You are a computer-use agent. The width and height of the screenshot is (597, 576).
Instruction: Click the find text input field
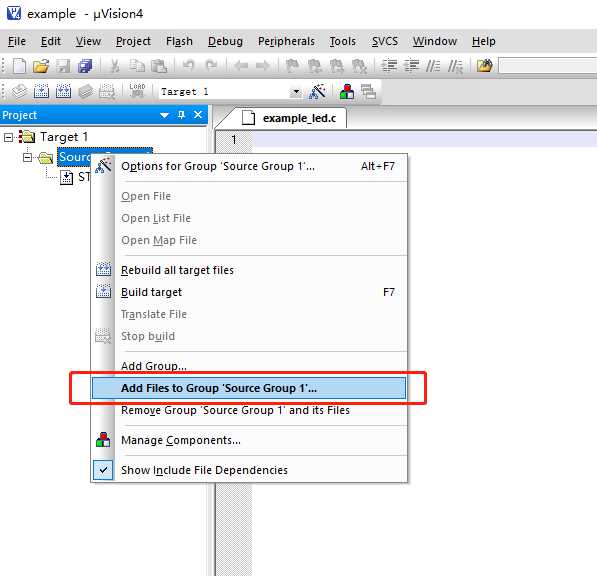tap(548, 65)
